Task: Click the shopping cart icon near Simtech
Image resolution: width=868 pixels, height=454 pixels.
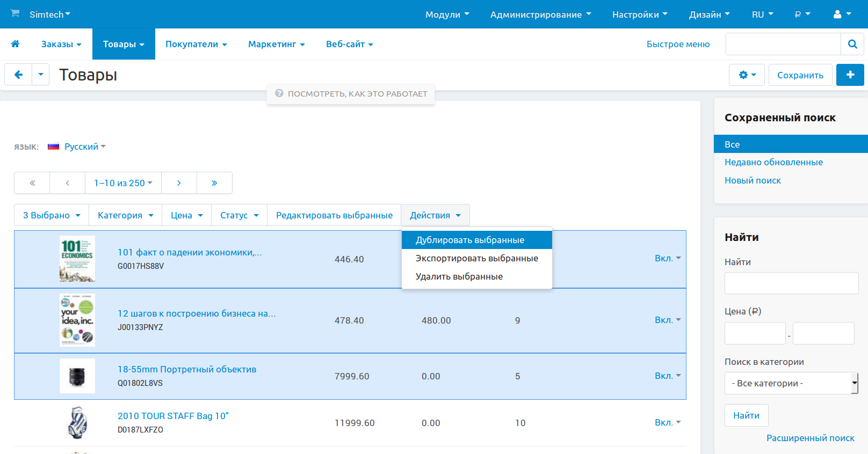Action: 15,13
